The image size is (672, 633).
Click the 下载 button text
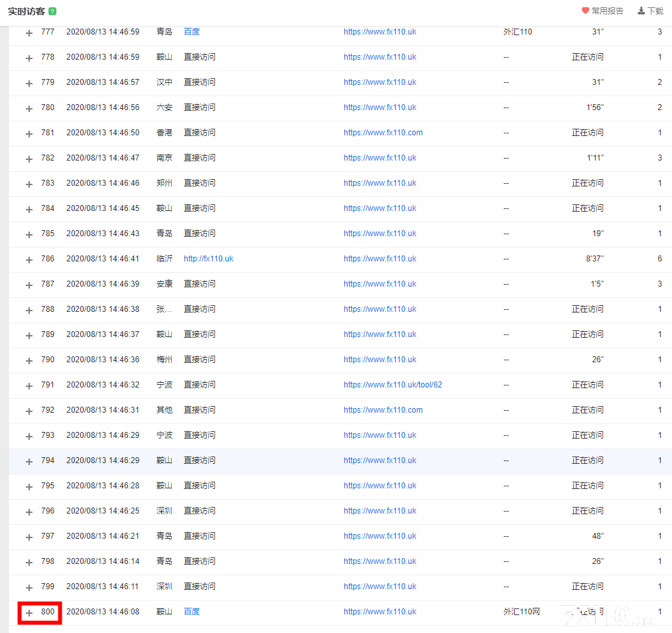click(655, 11)
